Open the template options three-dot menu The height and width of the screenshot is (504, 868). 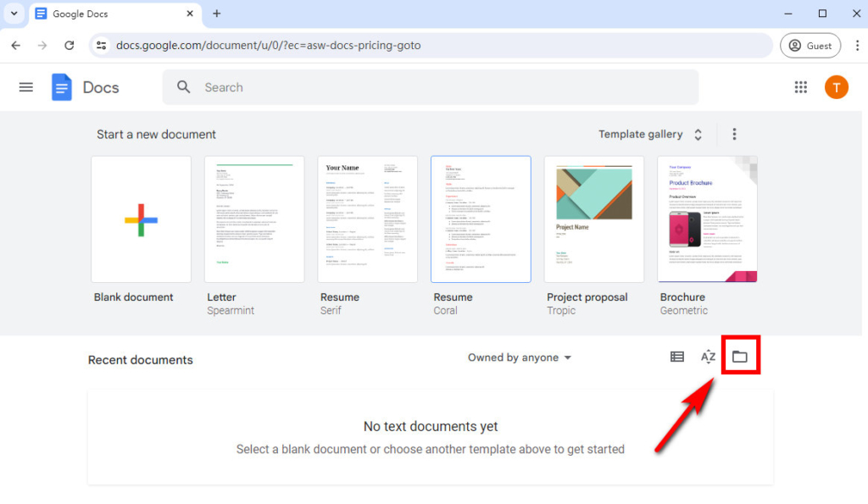(734, 134)
